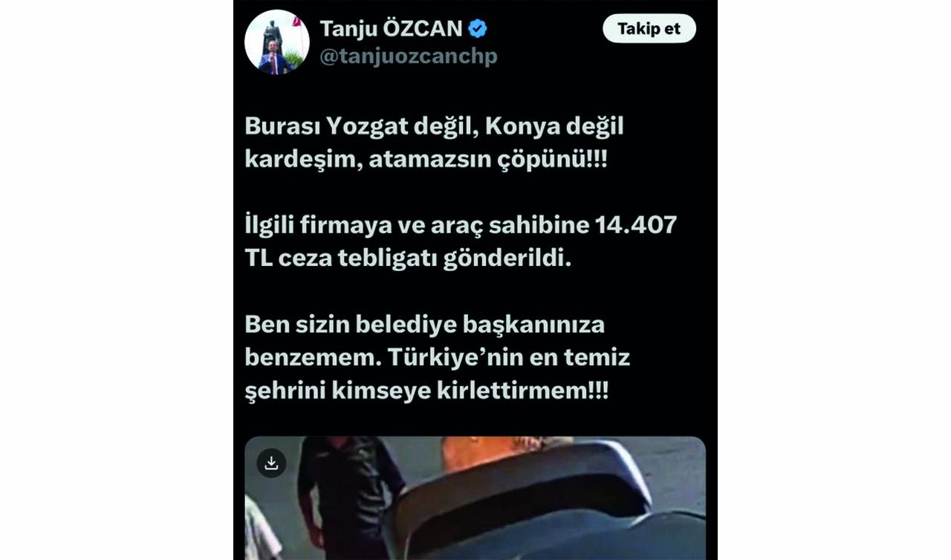Select the paragraph starting 'Ben sizin belediye'
This screenshot has height=560, width=951.
click(437, 357)
